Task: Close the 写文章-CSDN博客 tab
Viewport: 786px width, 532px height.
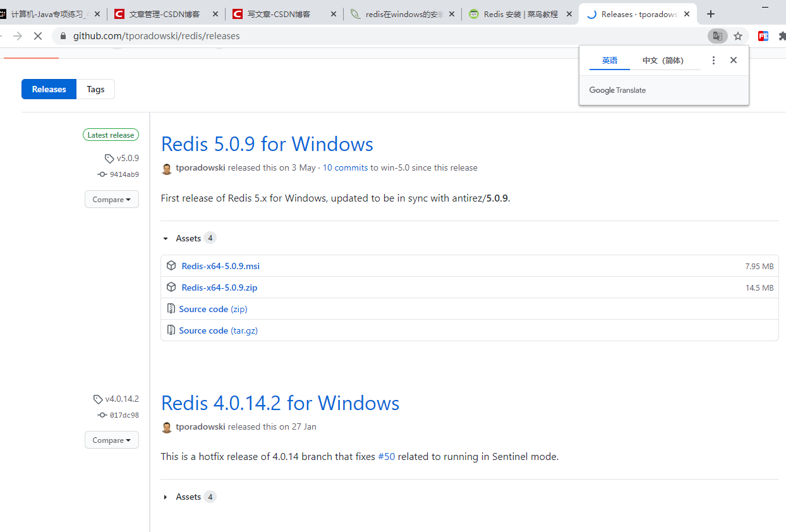Action: point(334,14)
